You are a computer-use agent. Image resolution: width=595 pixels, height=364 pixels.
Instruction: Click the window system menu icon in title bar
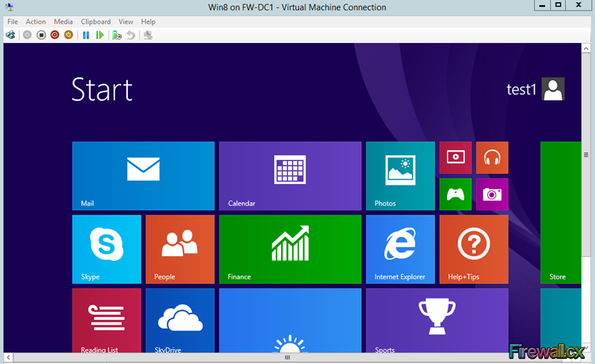pos(9,7)
